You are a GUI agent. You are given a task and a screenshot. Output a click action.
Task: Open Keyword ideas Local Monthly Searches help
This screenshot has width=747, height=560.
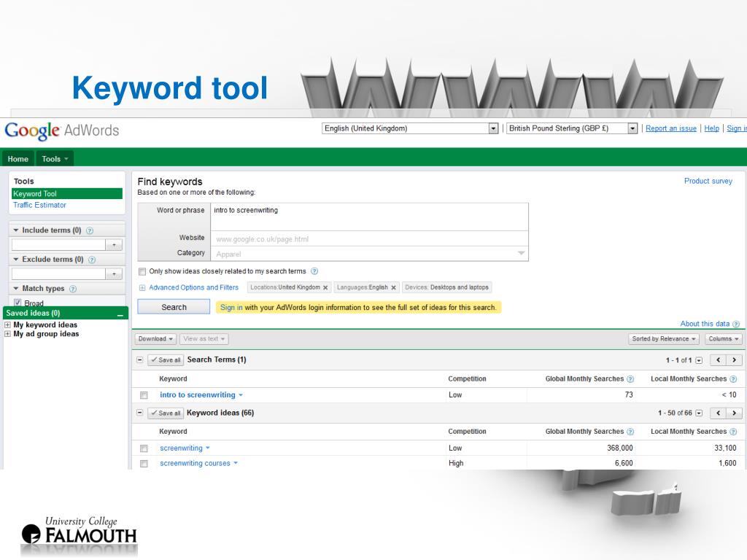733,432
